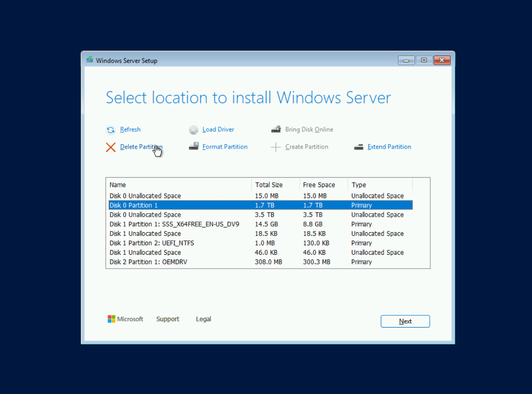Click the 130.0 KB free space cell
532x394 pixels.
coord(316,243)
